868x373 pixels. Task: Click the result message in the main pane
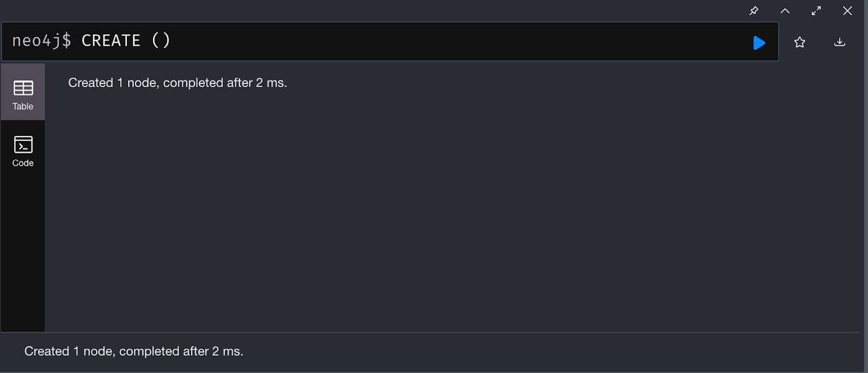(x=177, y=83)
